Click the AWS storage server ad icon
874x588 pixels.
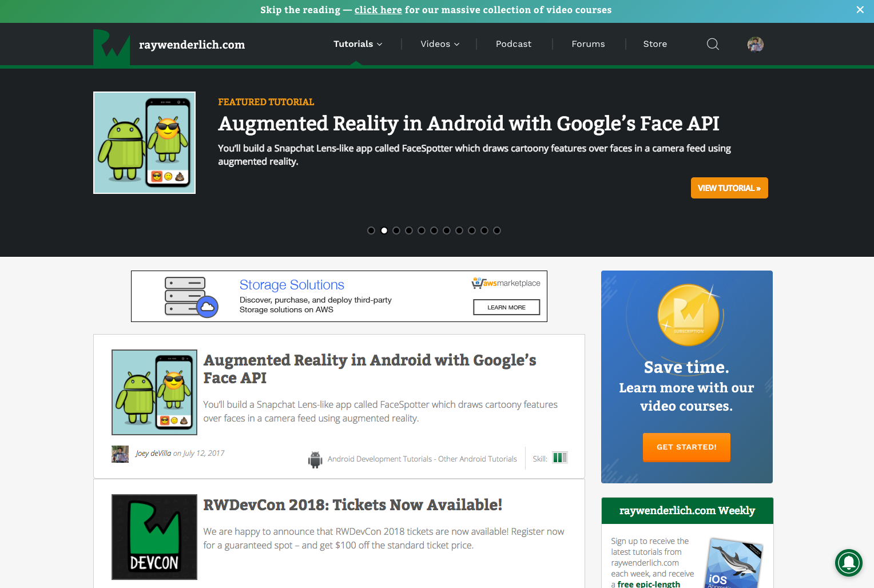pyautogui.click(x=191, y=296)
